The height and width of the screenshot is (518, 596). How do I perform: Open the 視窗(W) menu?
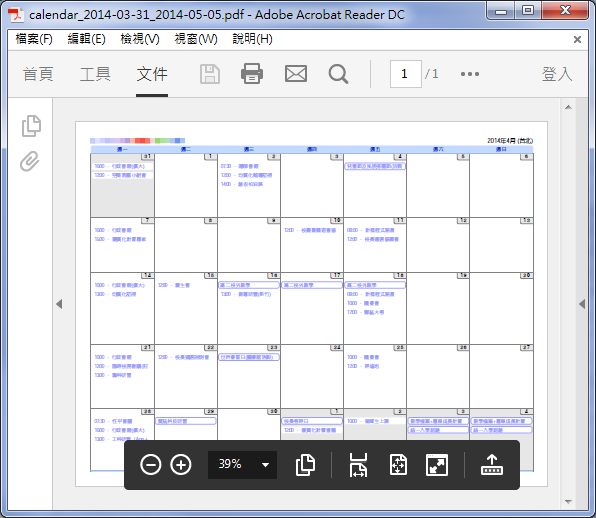coord(196,39)
